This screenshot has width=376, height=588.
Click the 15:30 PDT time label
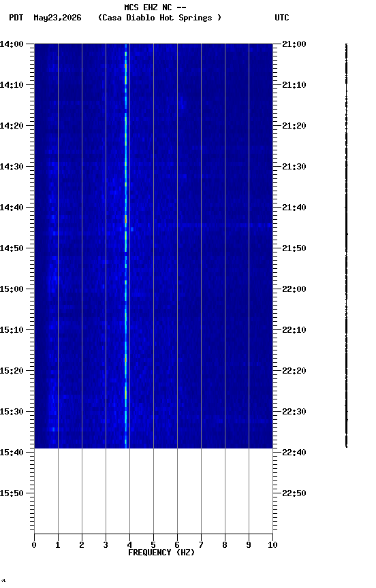point(12,412)
